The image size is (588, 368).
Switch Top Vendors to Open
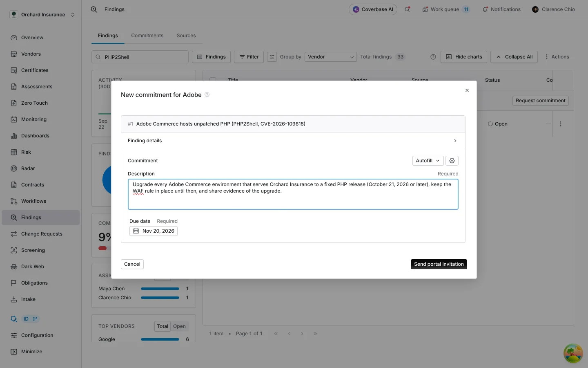click(x=179, y=326)
